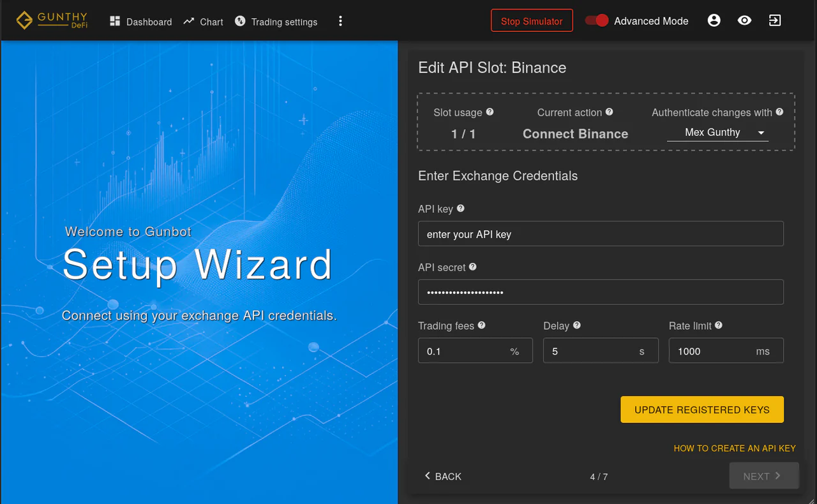Open the user account profile icon

click(714, 20)
